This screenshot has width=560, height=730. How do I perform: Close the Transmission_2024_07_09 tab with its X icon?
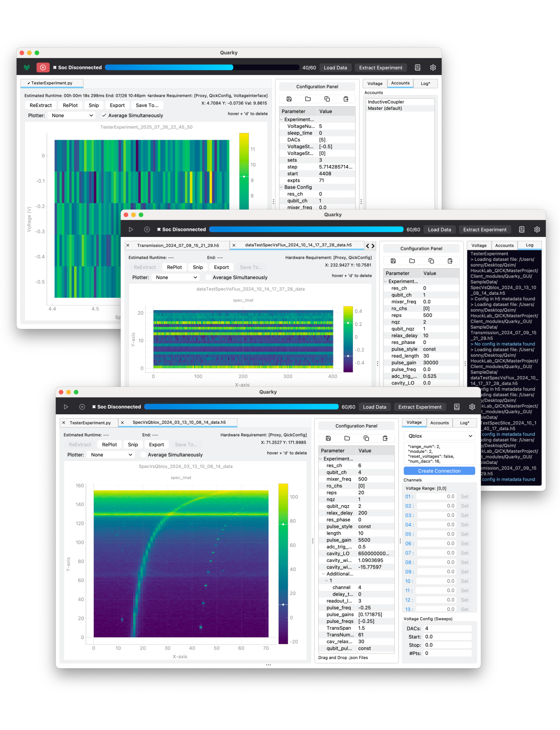coord(128,245)
